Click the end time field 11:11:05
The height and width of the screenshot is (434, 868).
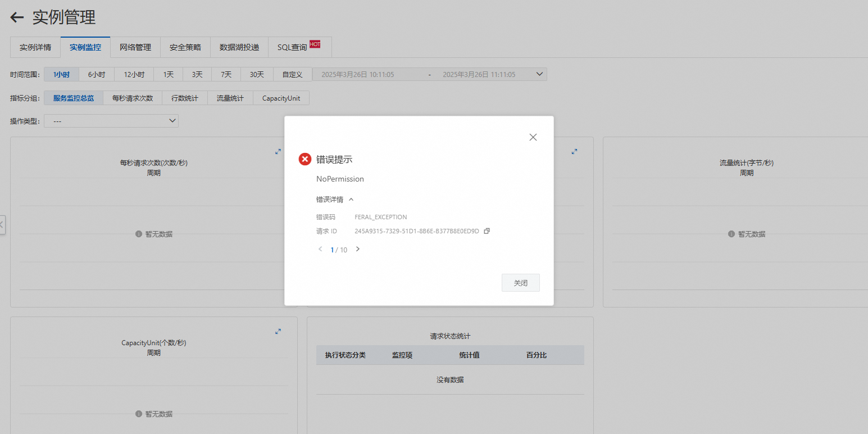(479, 74)
